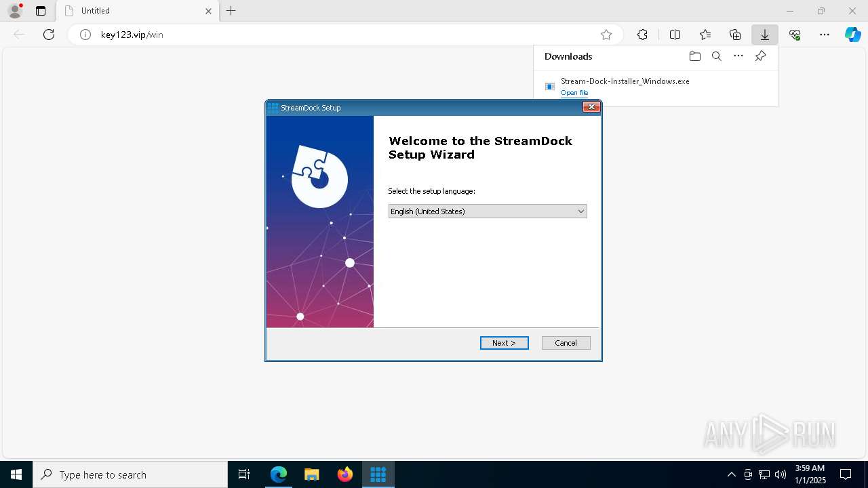Open the Copilot sidebar icon
This screenshot has width=868, height=488.
click(852, 35)
